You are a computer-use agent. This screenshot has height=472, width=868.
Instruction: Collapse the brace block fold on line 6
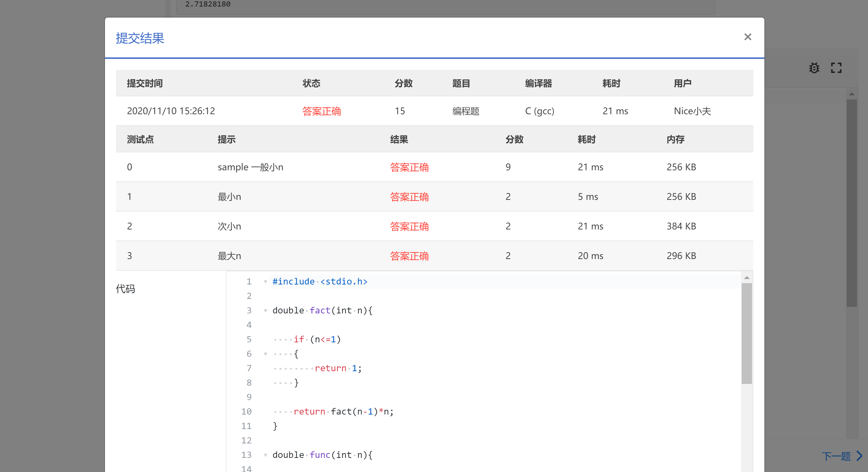(265, 354)
